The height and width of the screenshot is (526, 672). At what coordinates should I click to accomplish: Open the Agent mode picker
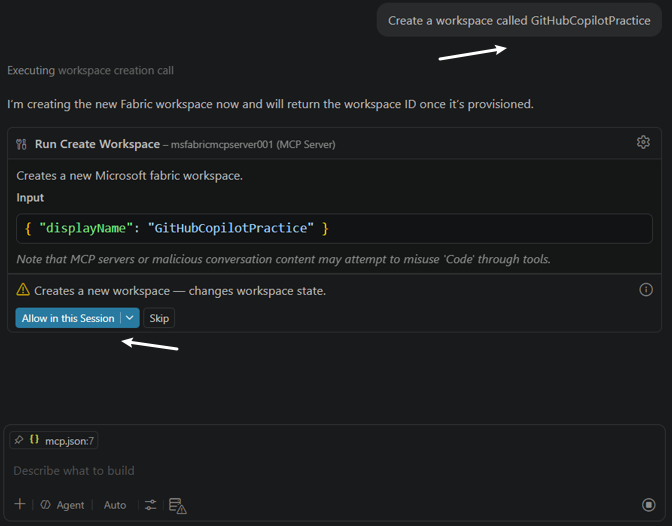(62, 505)
